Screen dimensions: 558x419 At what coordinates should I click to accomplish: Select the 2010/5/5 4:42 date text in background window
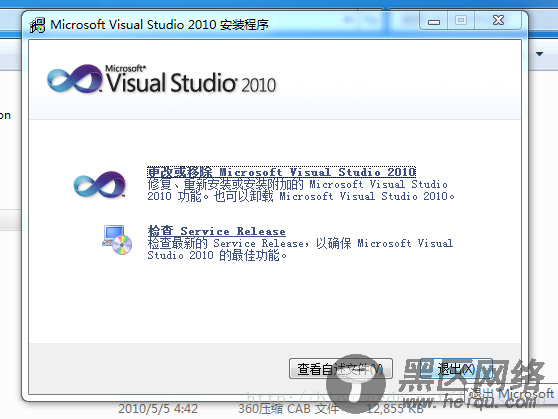click(x=158, y=409)
